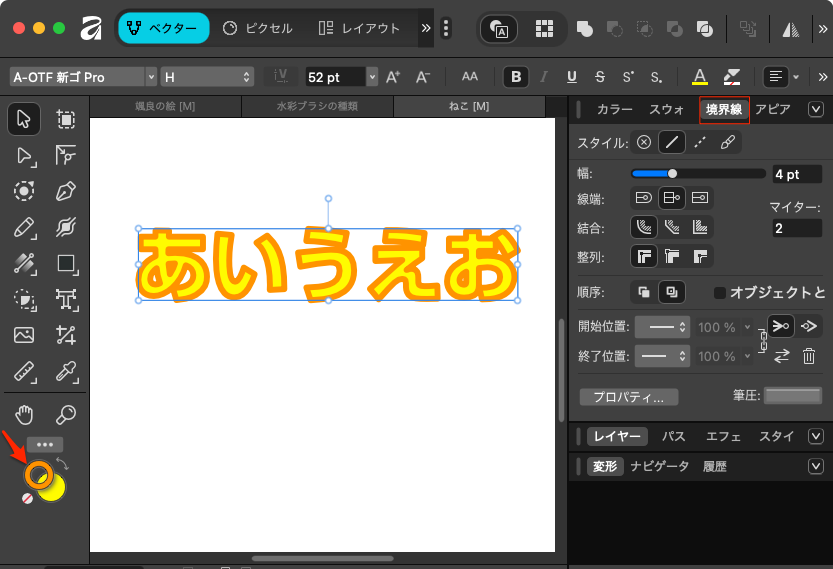This screenshot has width=833, height=569.
Task: Toggle bold text formatting
Action: (516, 77)
